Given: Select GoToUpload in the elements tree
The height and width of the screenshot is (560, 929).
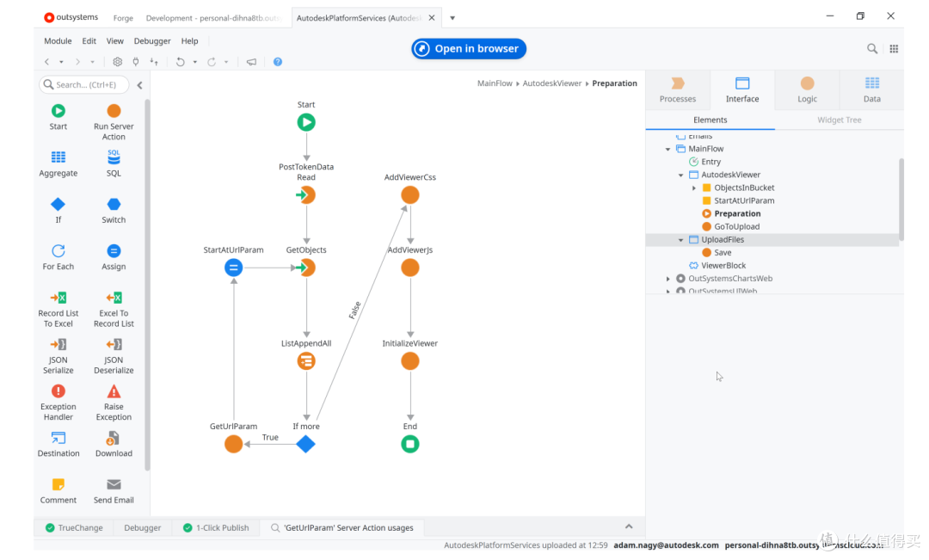Looking at the screenshot, I should (x=736, y=226).
